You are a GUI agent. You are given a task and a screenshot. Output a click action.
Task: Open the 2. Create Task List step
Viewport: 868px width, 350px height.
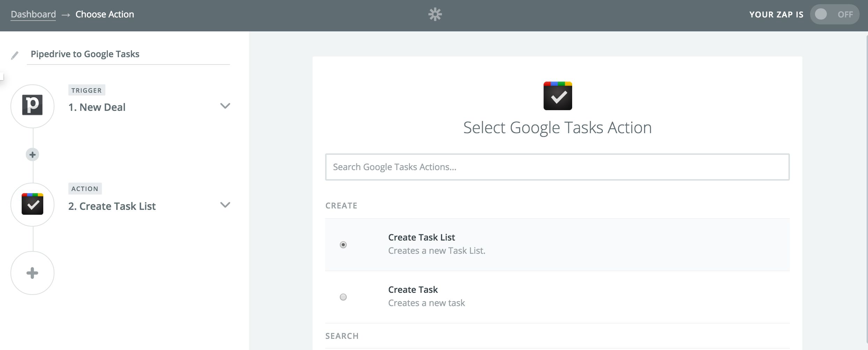click(x=112, y=206)
